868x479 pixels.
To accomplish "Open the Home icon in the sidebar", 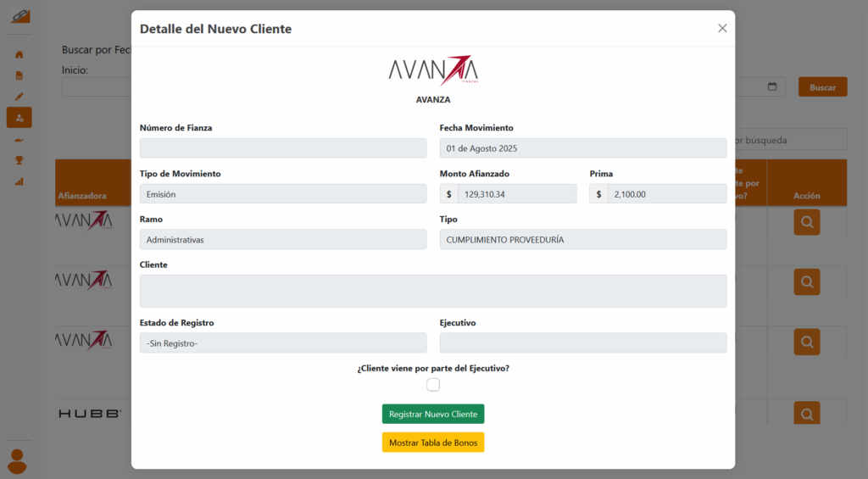I will point(19,54).
